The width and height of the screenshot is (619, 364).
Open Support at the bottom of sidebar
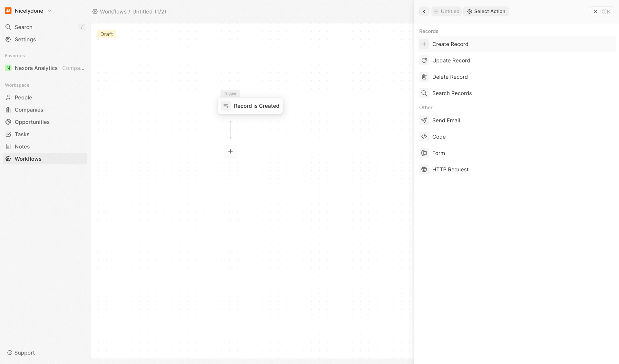point(21,352)
